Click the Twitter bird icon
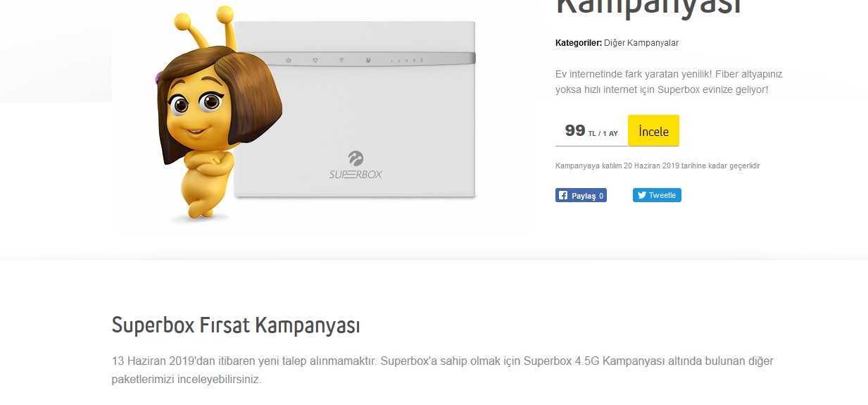The image size is (868, 405). [x=642, y=195]
